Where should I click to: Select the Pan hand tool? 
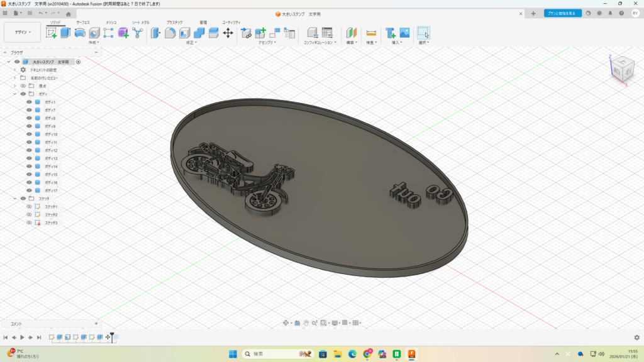[306, 322]
